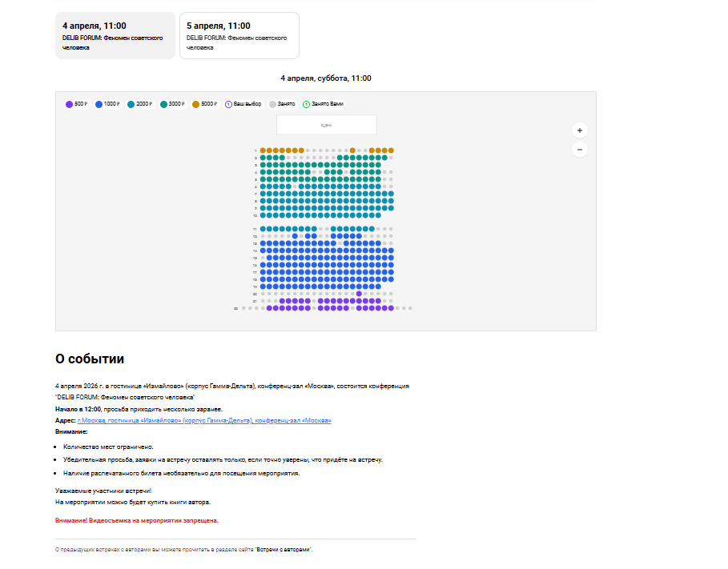Click the 3000 ₽ green legend item
Screen dimensions: 728x569
point(172,104)
